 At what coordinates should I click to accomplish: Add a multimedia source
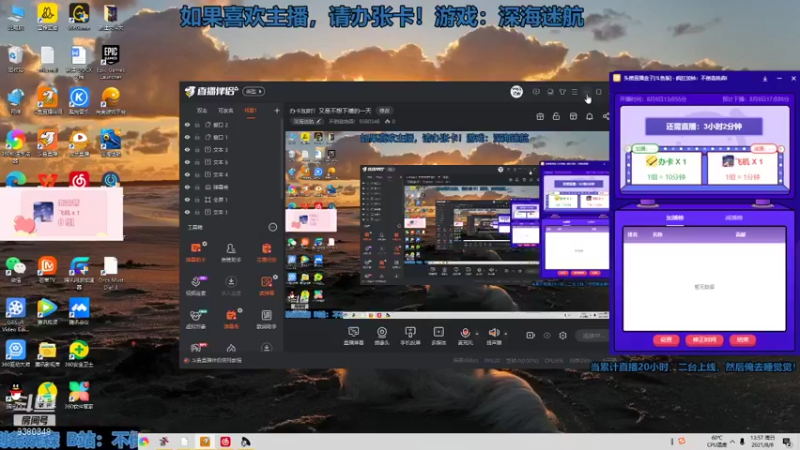tap(438, 335)
